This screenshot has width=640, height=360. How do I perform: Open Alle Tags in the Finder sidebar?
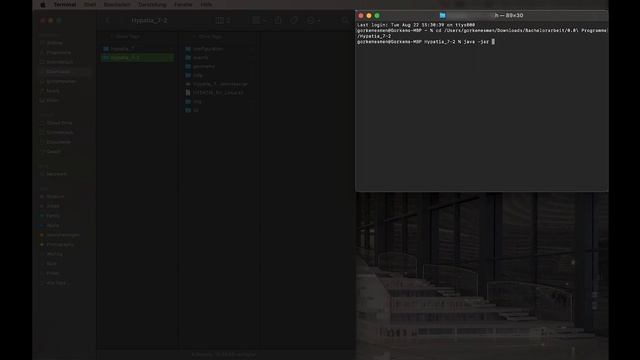[54, 283]
